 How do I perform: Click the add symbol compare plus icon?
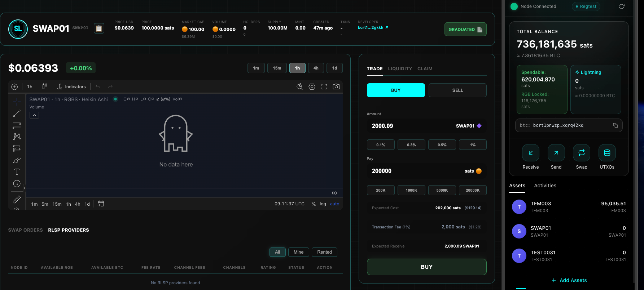(x=14, y=87)
